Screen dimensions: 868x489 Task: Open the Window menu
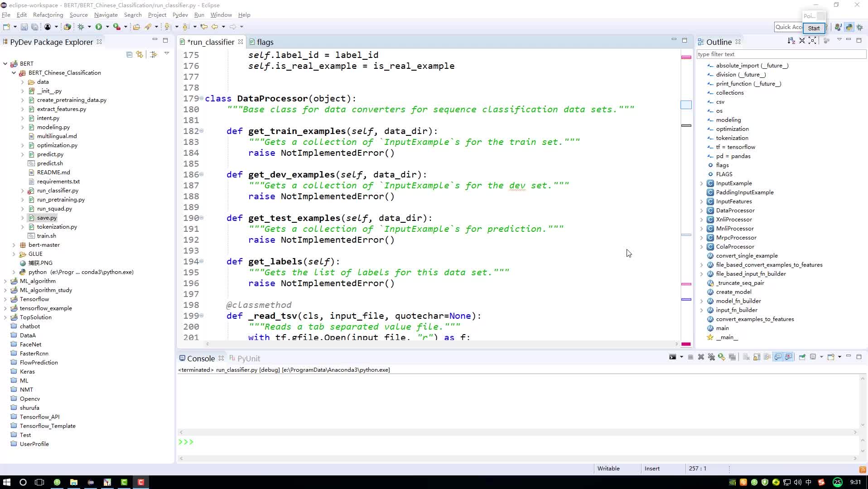tap(221, 15)
